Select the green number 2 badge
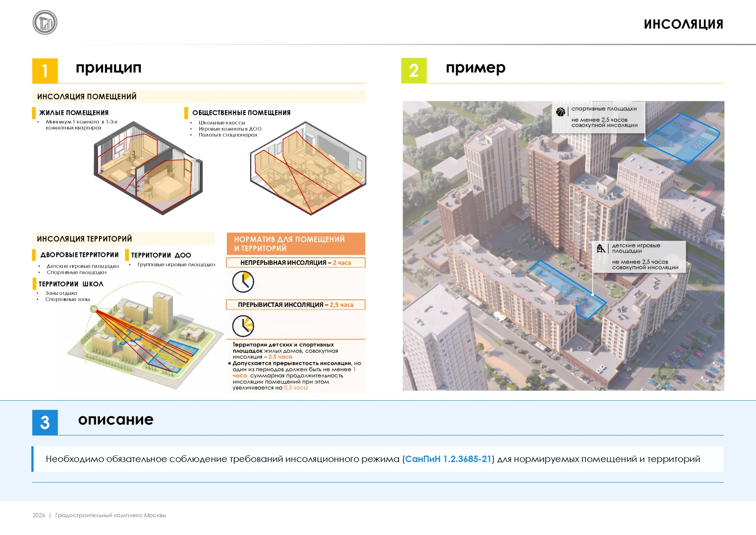The image size is (756, 535). click(414, 71)
